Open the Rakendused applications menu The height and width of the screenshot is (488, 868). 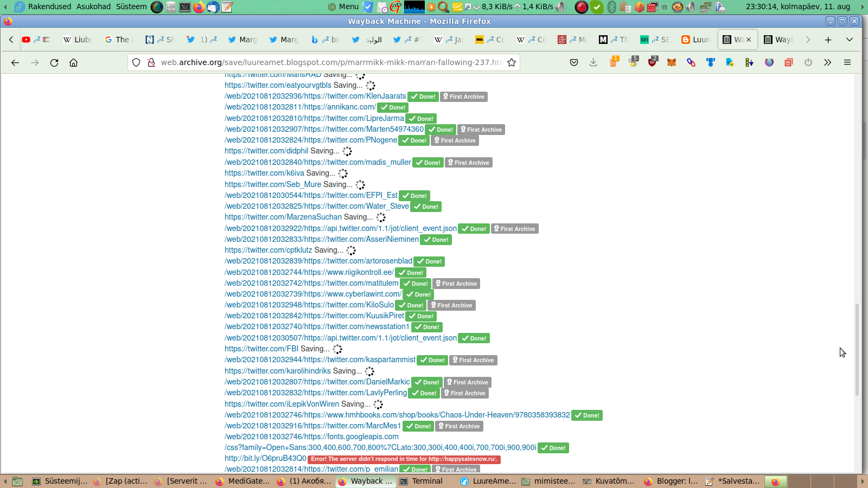click(x=49, y=7)
